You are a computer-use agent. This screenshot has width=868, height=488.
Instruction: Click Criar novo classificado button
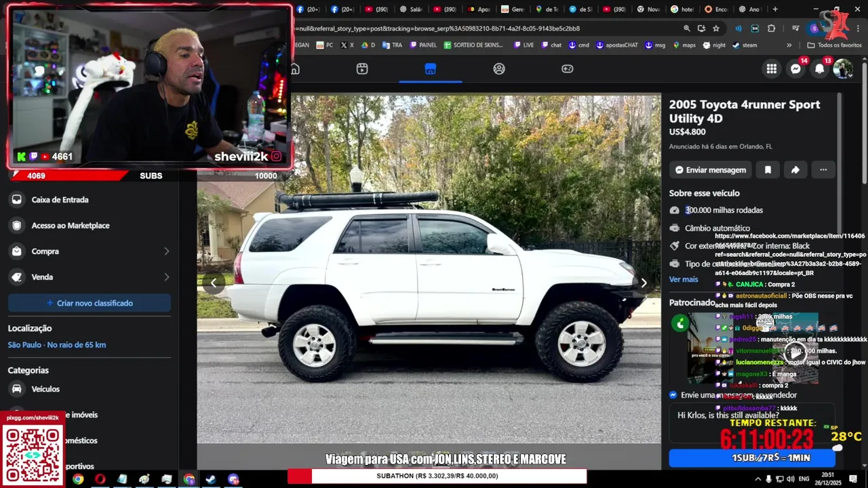pyautogui.click(x=90, y=303)
